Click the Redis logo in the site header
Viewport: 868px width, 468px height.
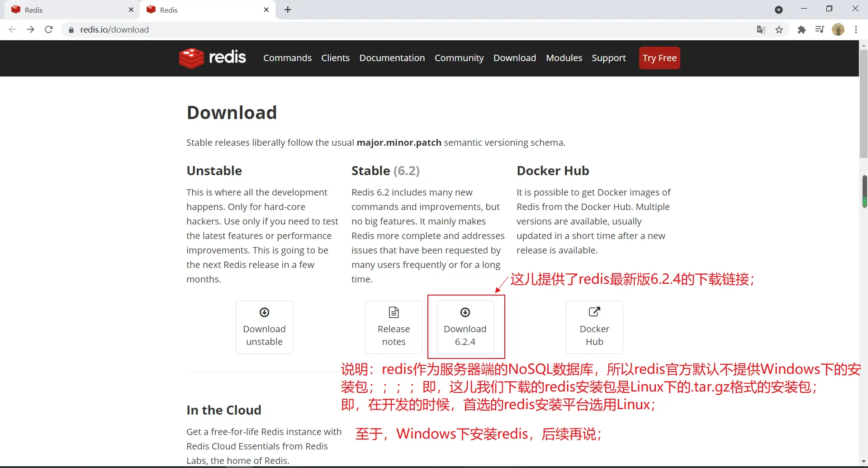coord(213,58)
